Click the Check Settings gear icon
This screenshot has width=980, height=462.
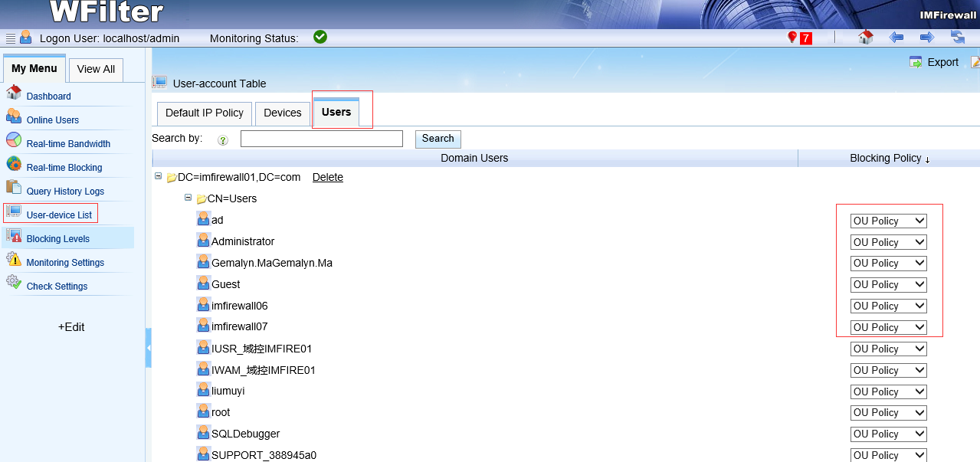point(14,283)
